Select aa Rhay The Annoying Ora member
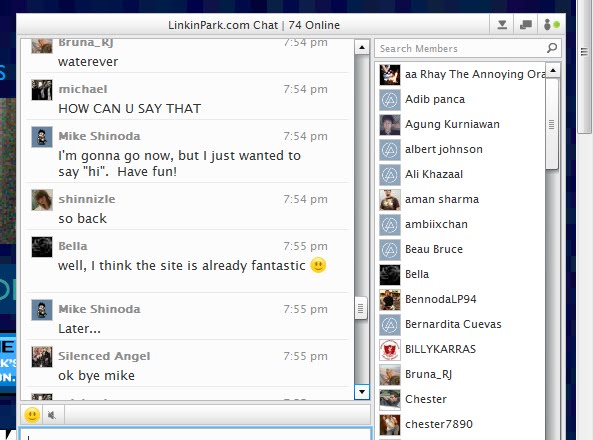 pos(462,74)
